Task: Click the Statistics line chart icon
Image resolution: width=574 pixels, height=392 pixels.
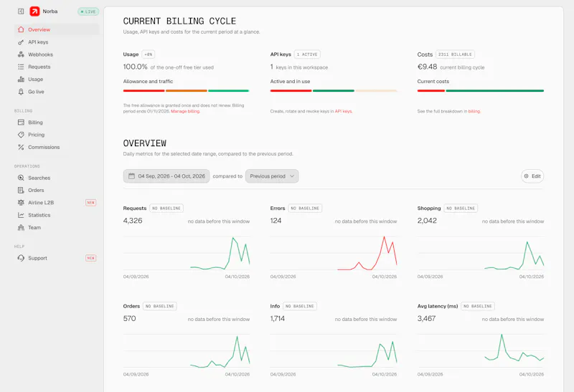Action: (21, 216)
